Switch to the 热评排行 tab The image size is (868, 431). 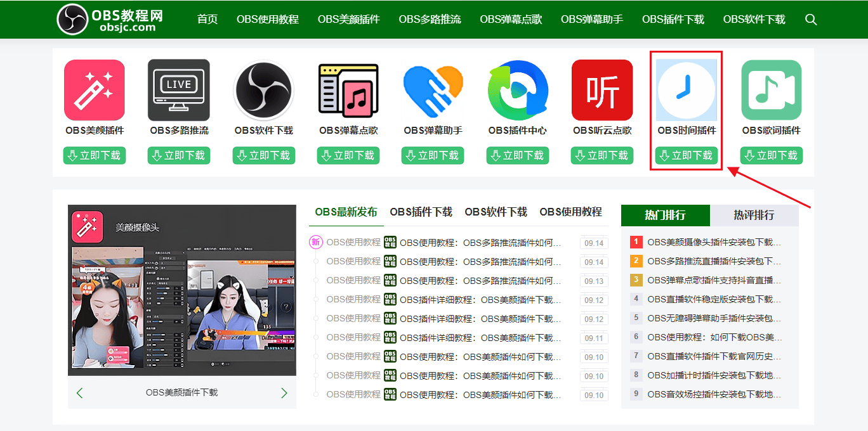click(x=754, y=215)
